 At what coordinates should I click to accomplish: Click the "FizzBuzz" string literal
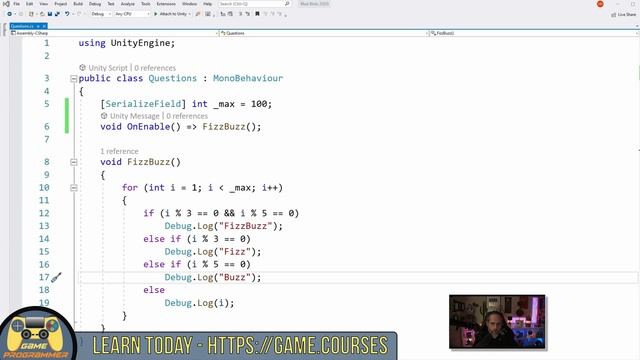point(246,226)
